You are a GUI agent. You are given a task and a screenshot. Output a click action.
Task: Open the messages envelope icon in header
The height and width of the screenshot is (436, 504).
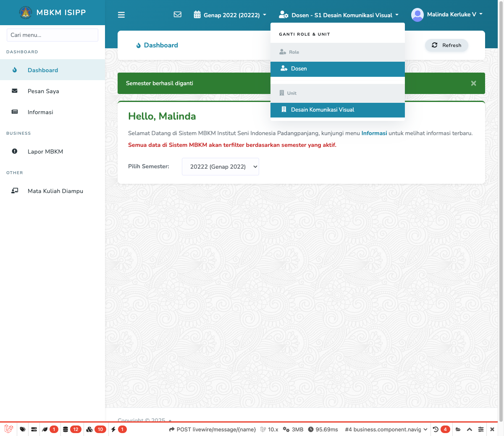click(x=178, y=15)
